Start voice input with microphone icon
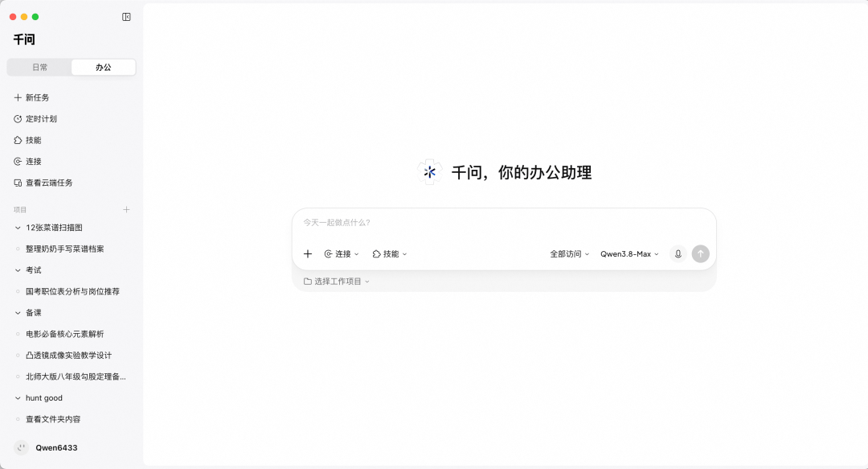Screen dimensions: 868x469 coord(678,254)
